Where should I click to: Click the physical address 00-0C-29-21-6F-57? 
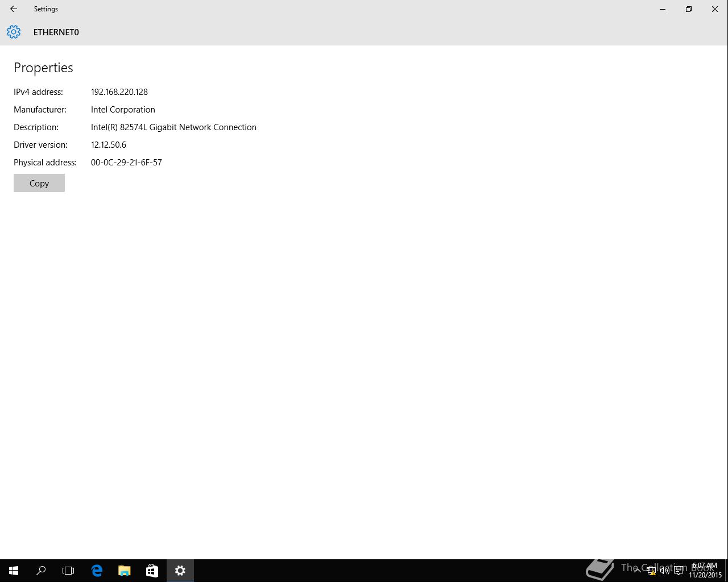[x=126, y=162]
